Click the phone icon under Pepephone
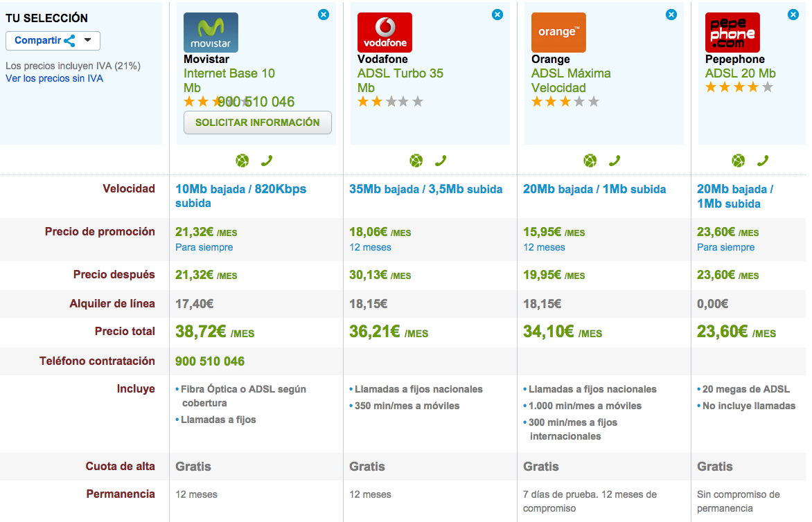Screen dimensions: 812x522 763,161
